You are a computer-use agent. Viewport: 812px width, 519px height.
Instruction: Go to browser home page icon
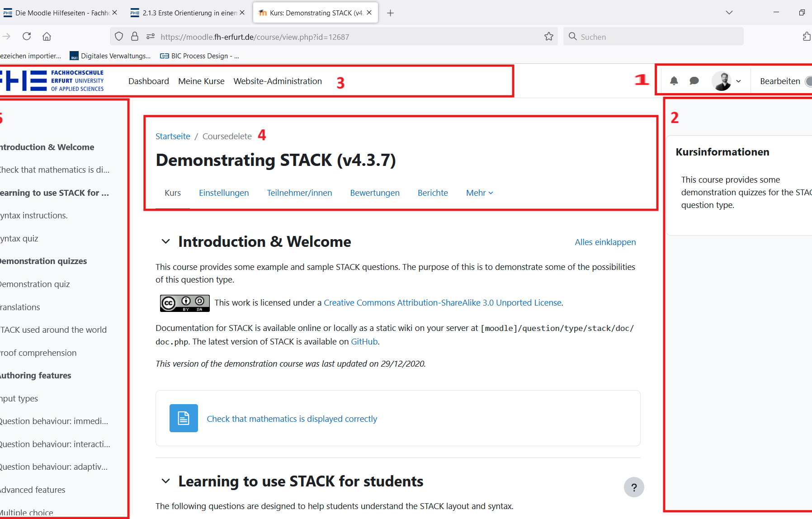coord(47,37)
